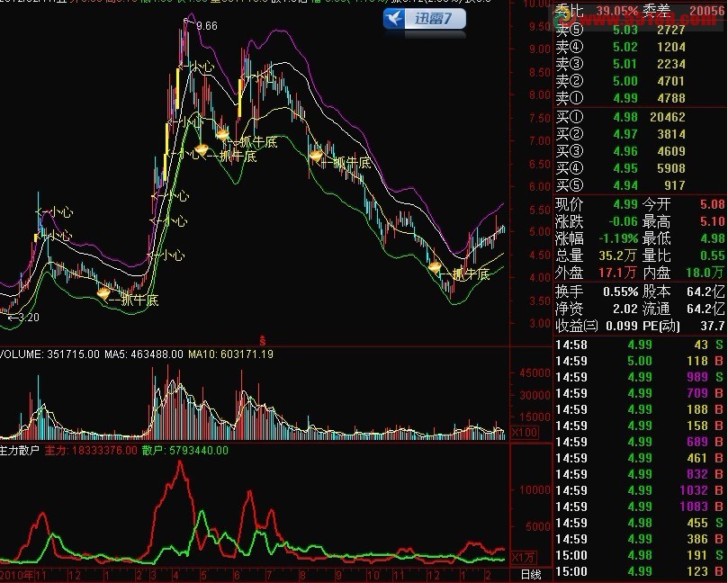Select the 14:59 trade at 5.00 with 118 B
The height and width of the screenshot is (583, 728).
pos(640,361)
